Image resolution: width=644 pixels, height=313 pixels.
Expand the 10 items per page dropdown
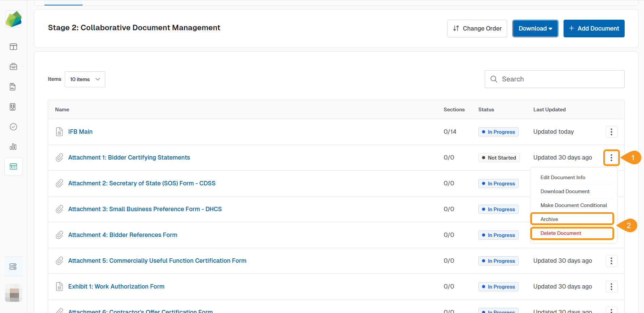point(85,79)
